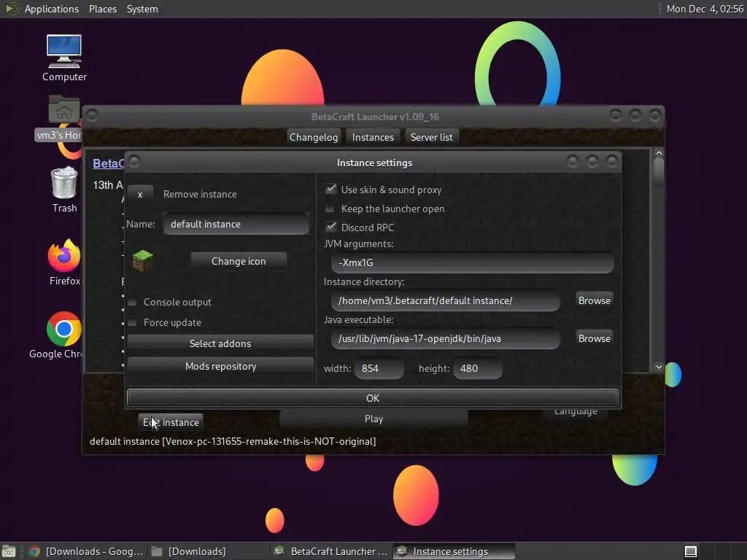Screen dimensions: 747x560
Task: Click the clock showing Mon Dec 4, 02:56
Action: (705, 9)
